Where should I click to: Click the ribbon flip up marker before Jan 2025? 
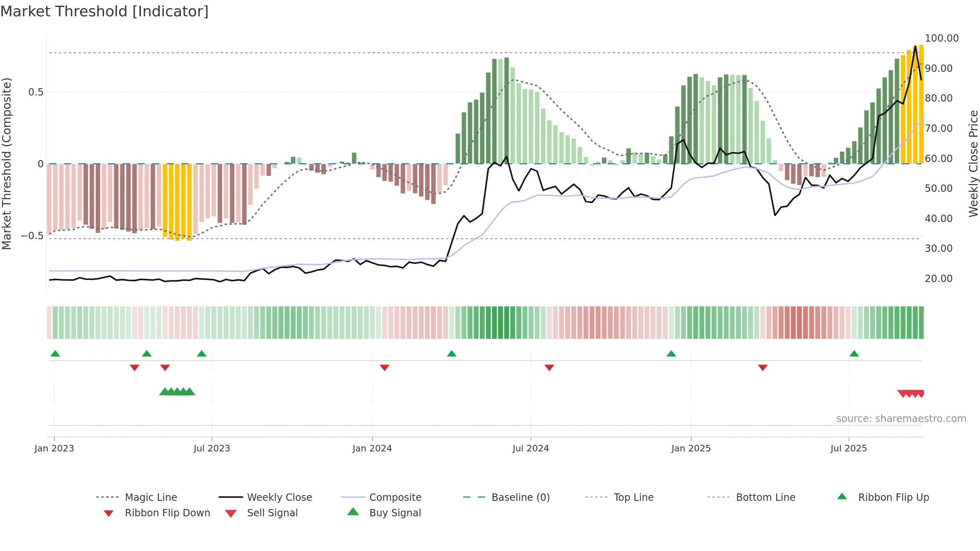(x=671, y=353)
